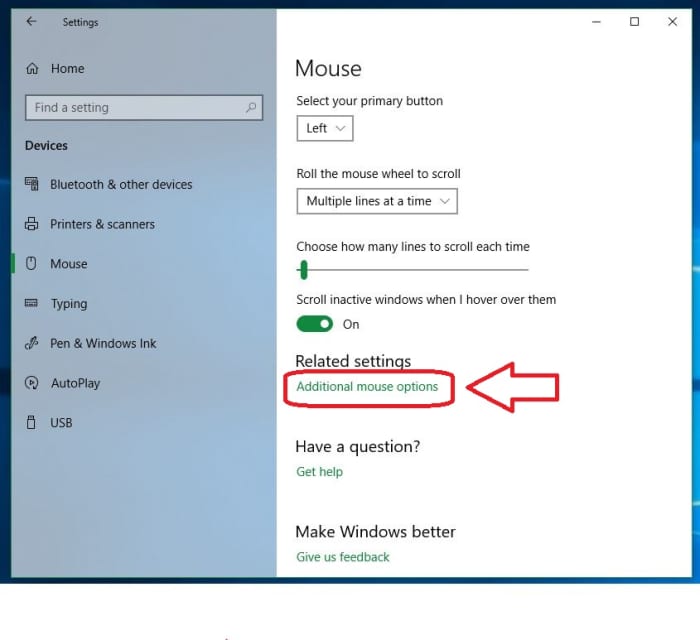Click the Get help link
Viewport: 700px width, 640px height.
tap(319, 472)
